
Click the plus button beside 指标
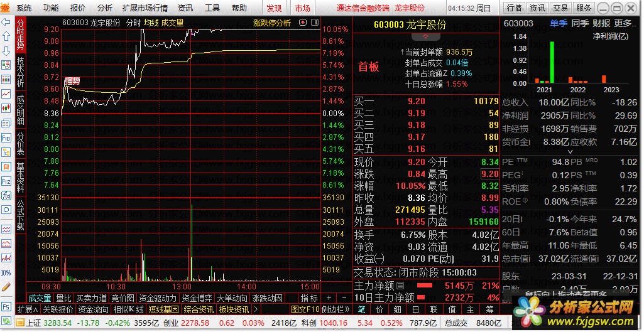tap(329, 298)
